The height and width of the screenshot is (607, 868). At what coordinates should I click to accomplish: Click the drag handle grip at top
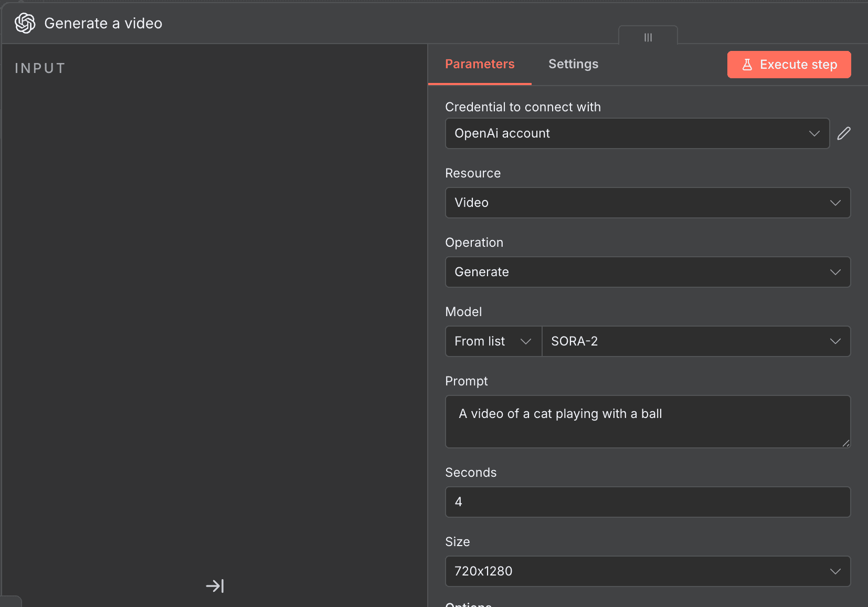coord(648,37)
